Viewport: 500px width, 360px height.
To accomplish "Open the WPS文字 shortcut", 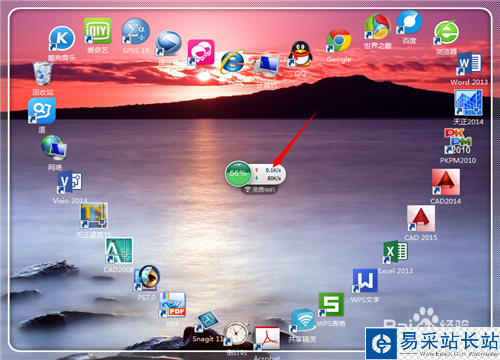I will 365,281.
